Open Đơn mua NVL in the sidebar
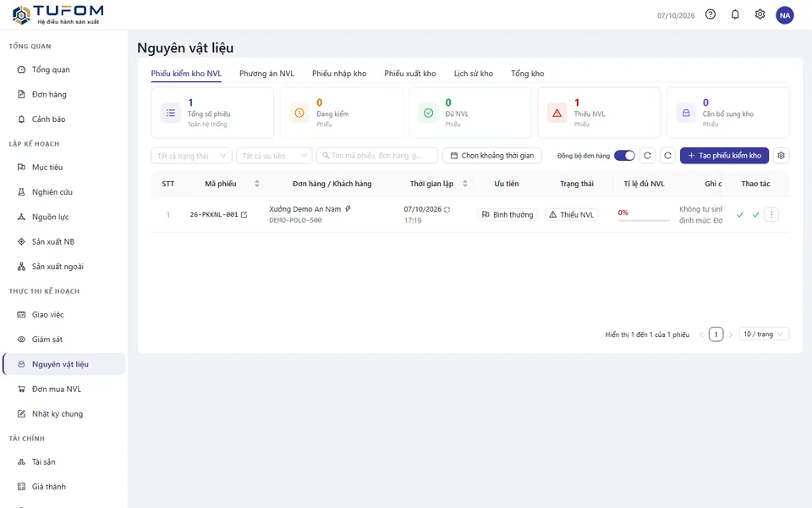Viewport: 812px width, 508px height. pos(63,389)
